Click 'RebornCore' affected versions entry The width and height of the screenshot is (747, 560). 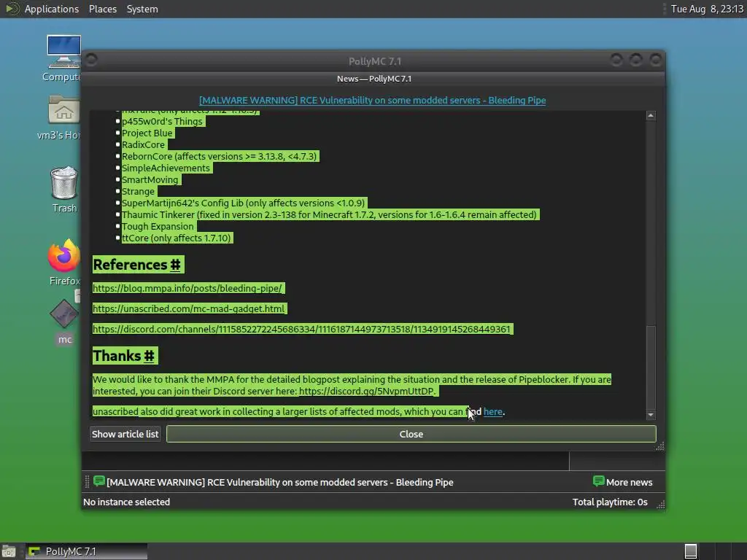(x=219, y=156)
